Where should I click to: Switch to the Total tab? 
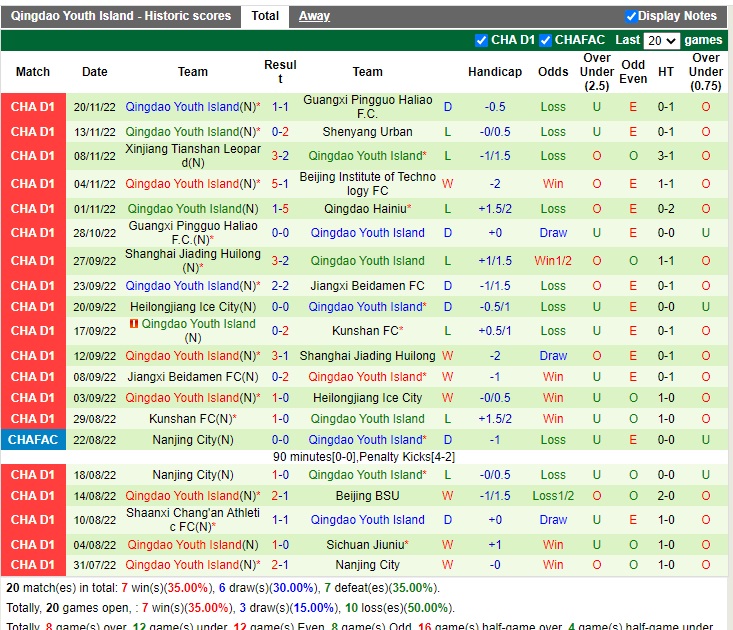[x=265, y=16]
